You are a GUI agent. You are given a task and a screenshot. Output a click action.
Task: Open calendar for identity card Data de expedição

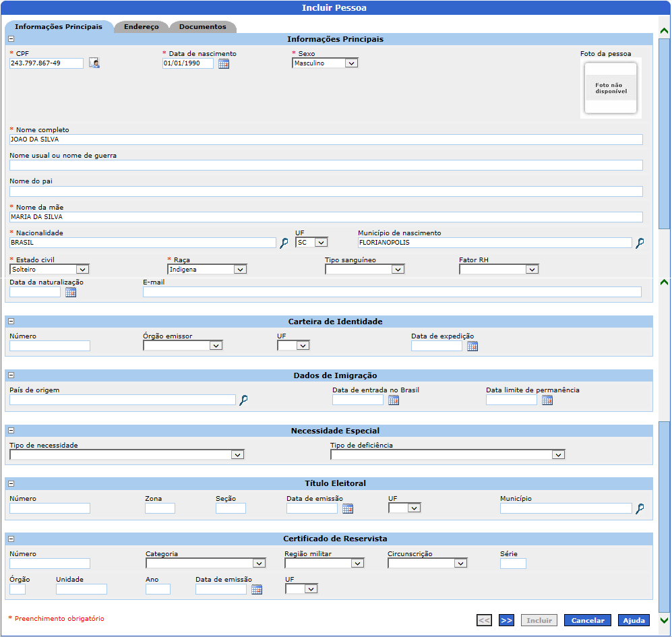472,346
